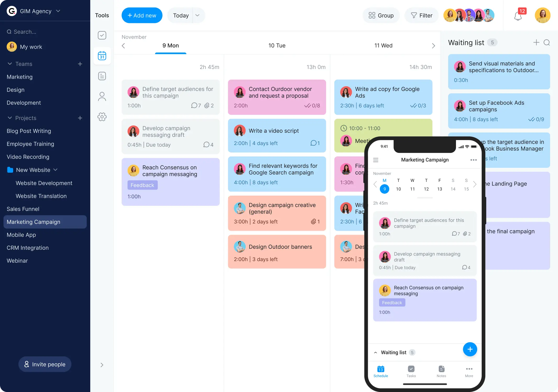This screenshot has width=558, height=392.
Task: Select the Design team
Action: point(15,90)
